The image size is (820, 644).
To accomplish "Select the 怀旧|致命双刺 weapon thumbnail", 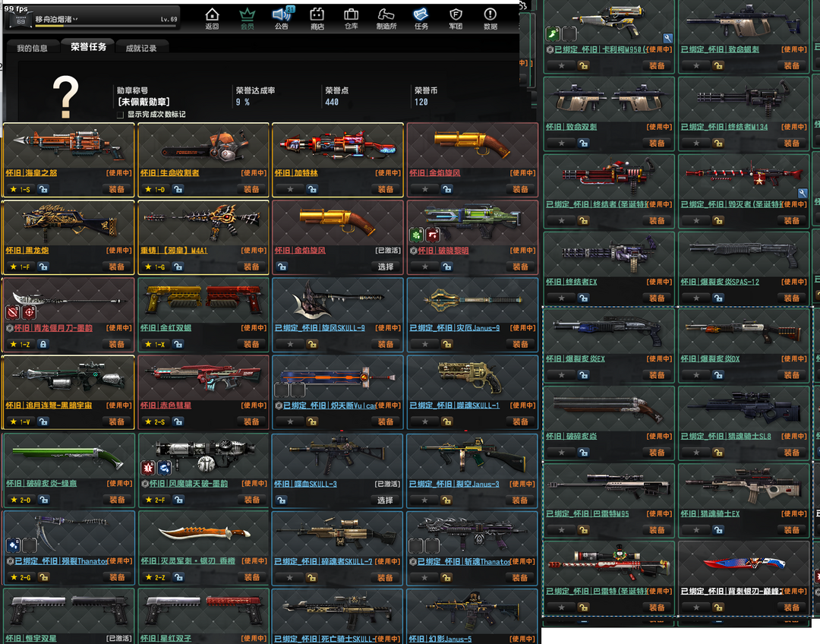I will click(x=608, y=99).
